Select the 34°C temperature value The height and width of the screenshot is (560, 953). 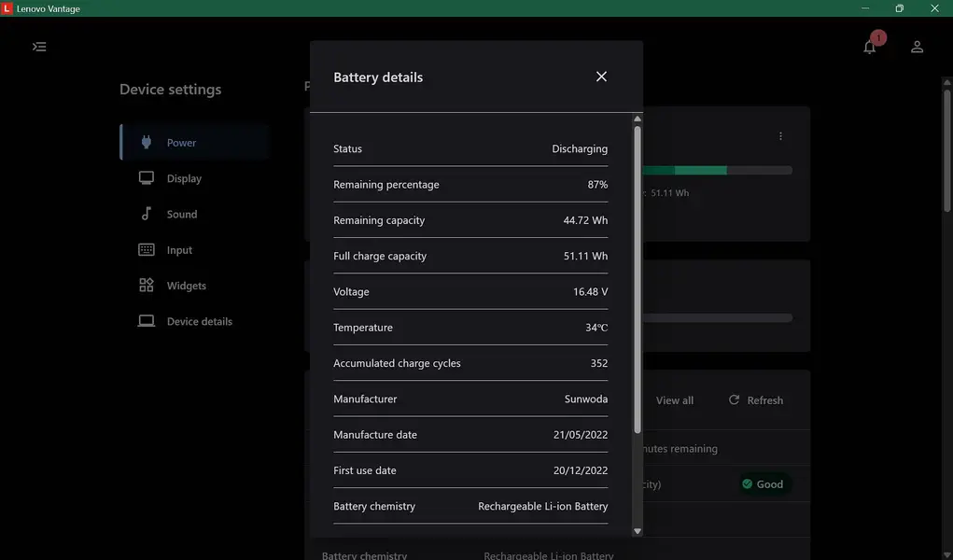click(x=596, y=327)
